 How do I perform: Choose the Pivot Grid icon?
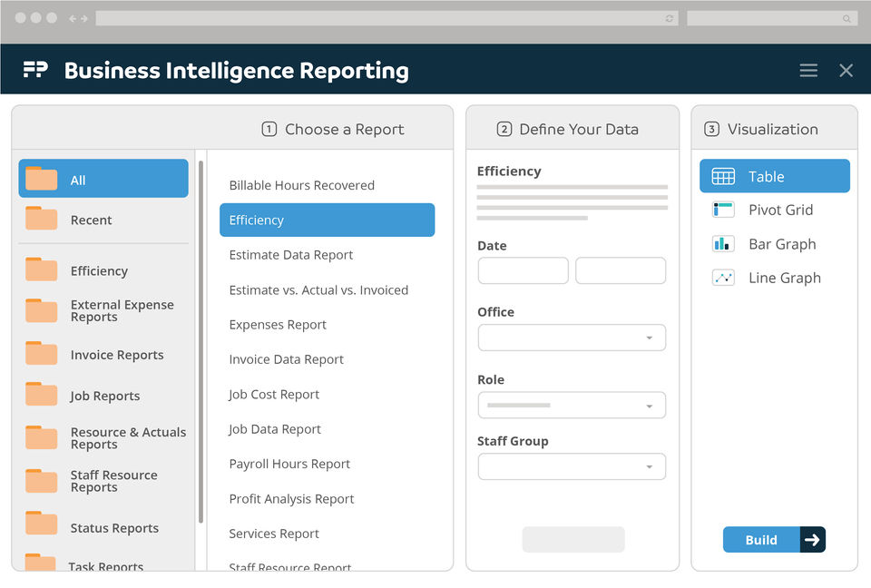tap(723, 210)
